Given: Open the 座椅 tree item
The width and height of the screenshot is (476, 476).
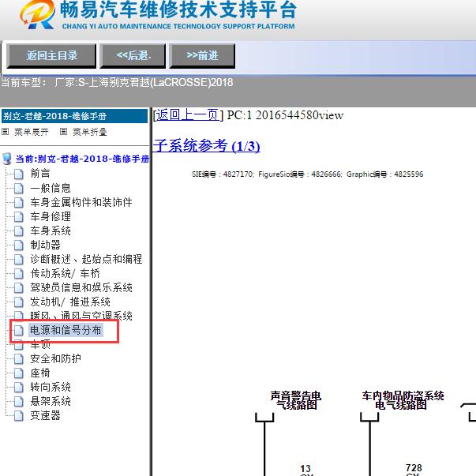Looking at the screenshot, I should point(40,373).
